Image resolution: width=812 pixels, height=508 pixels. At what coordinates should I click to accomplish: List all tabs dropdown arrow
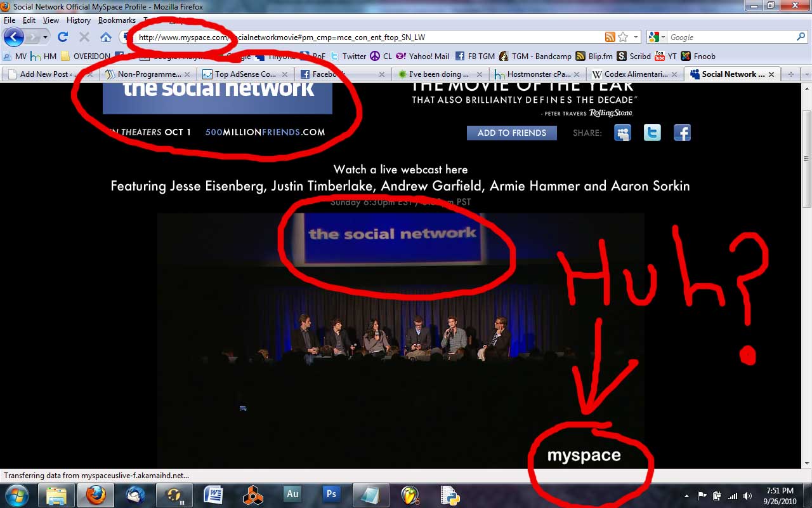coord(807,74)
